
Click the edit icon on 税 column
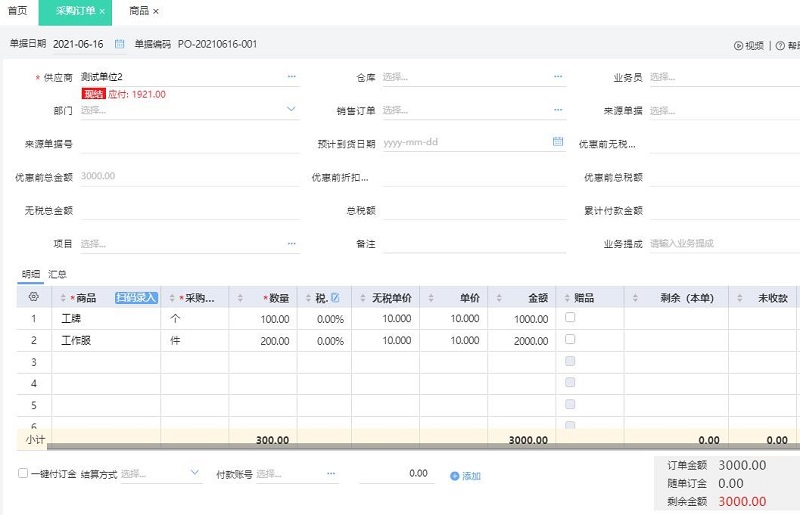click(335, 297)
